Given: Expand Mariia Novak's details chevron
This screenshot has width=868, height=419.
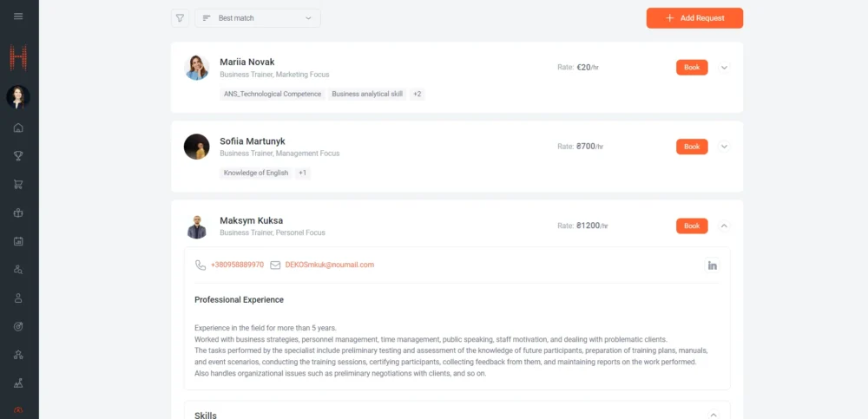Looking at the screenshot, I should [x=725, y=68].
